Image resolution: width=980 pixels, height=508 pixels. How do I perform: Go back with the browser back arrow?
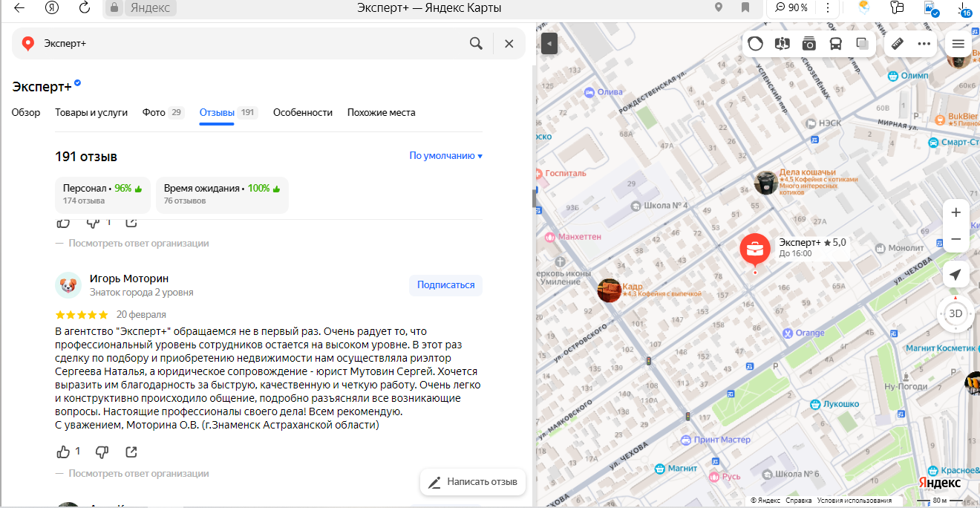pyautogui.click(x=19, y=8)
